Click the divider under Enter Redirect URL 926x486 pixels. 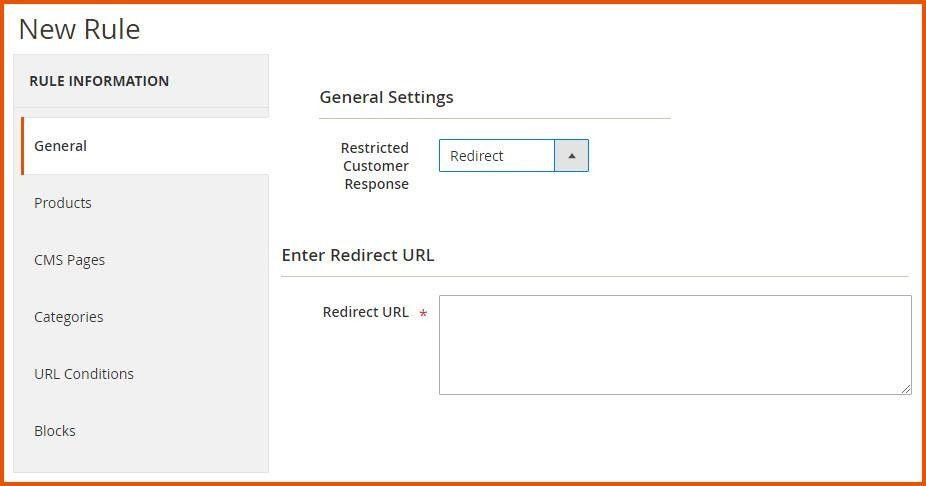(x=594, y=276)
